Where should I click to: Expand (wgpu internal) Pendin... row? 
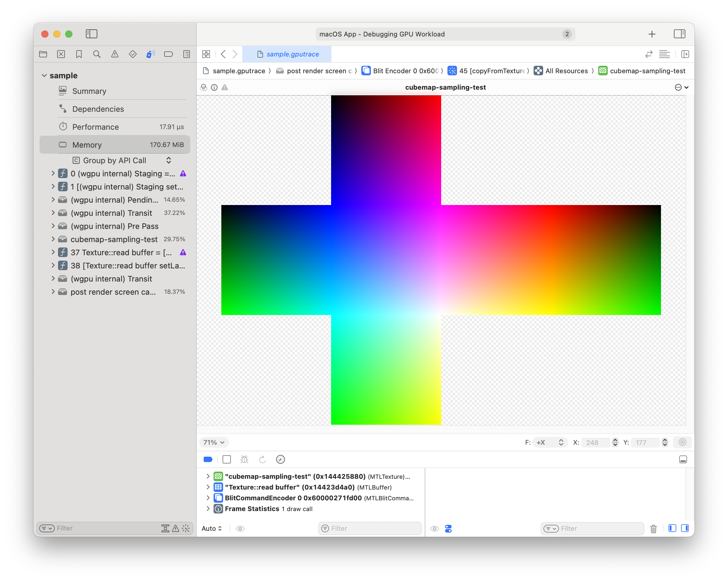click(53, 200)
